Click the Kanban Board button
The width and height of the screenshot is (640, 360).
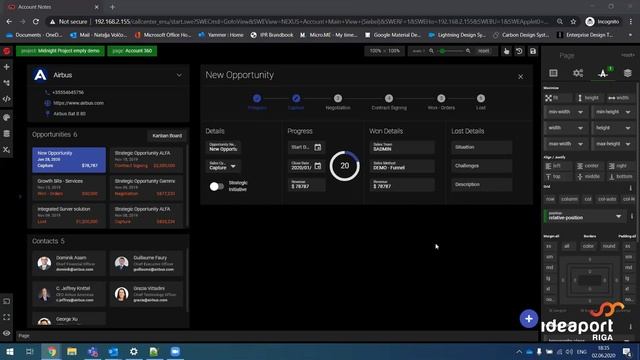[x=167, y=136]
